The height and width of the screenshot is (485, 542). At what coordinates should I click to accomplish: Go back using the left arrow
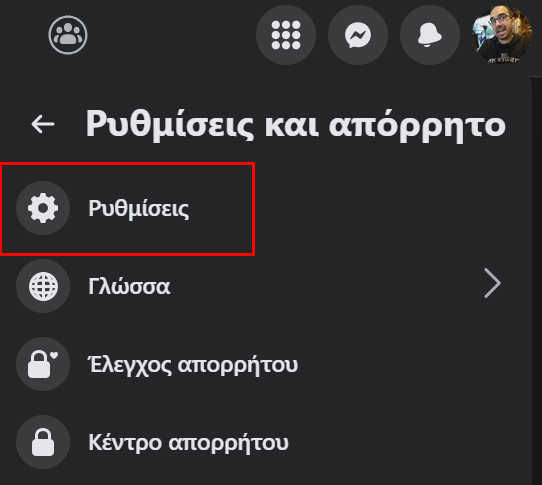pos(43,124)
